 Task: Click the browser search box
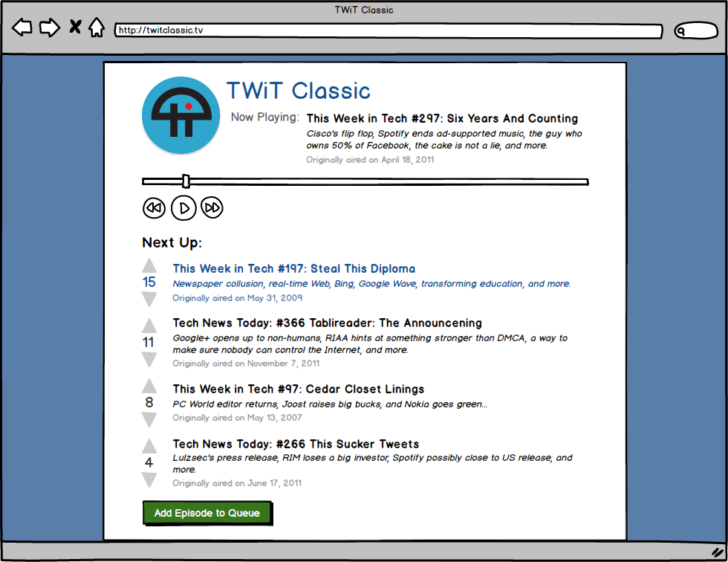695,31
